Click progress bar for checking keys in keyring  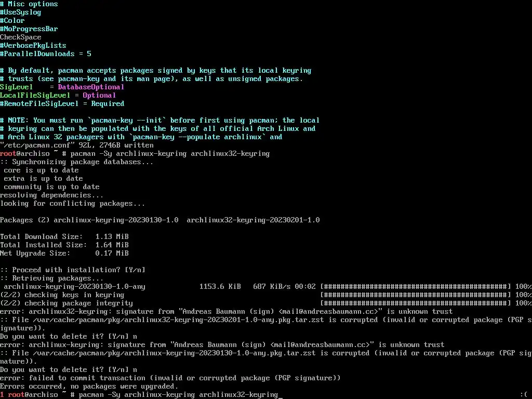[415, 295]
